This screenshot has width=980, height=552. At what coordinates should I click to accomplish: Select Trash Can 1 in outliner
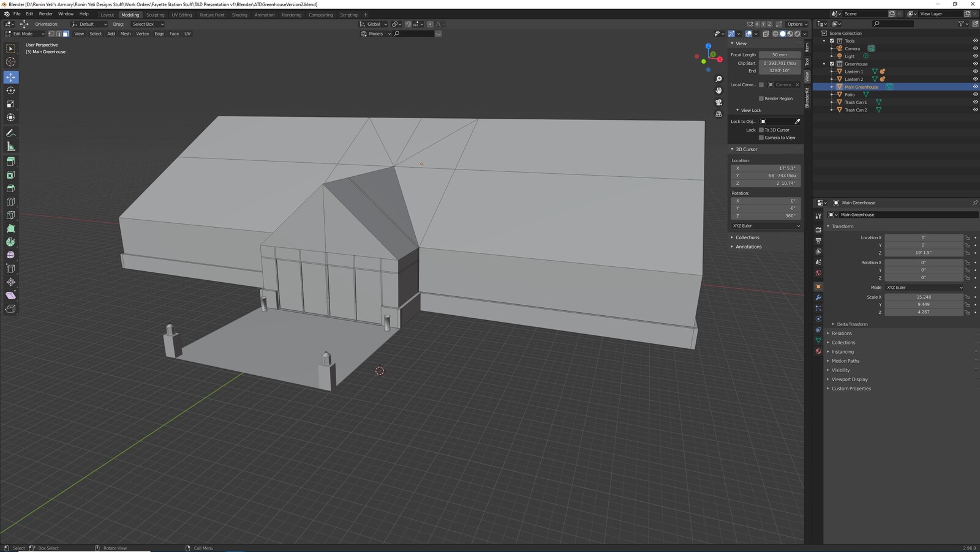[x=856, y=102]
